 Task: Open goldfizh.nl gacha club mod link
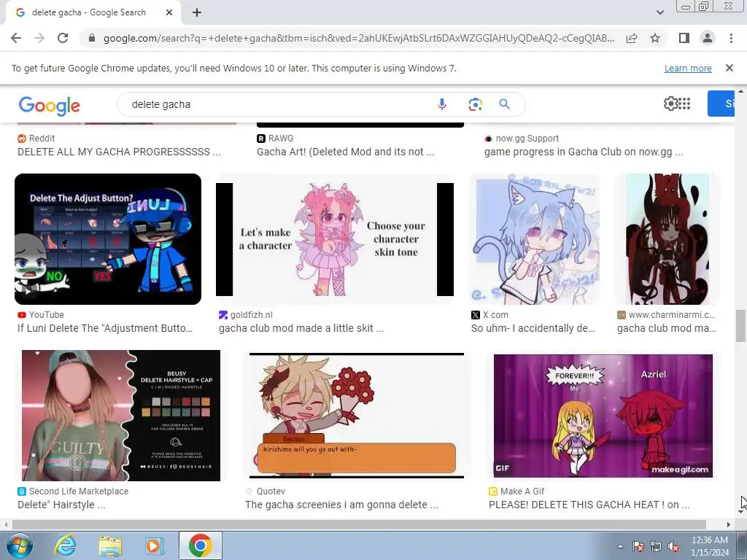(301, 328)
